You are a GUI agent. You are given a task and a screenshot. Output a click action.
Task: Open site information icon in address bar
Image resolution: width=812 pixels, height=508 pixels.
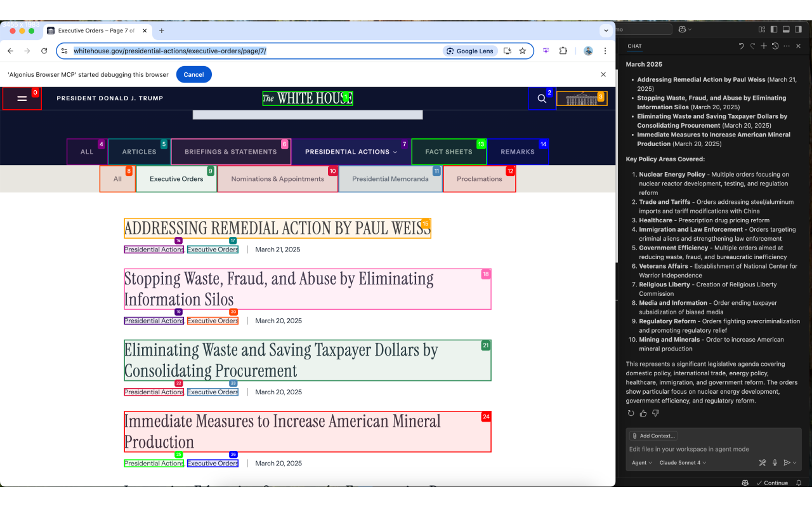[64, 51]
